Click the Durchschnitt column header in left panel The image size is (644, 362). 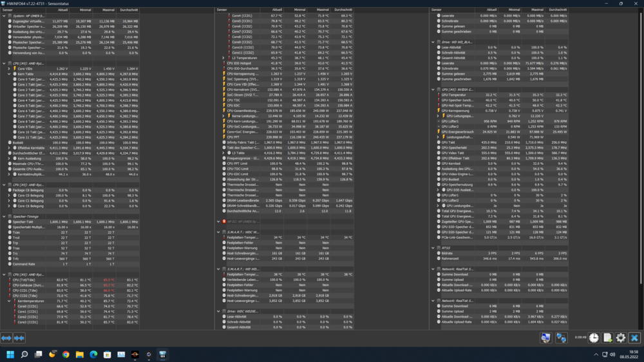tap(128, 10)
